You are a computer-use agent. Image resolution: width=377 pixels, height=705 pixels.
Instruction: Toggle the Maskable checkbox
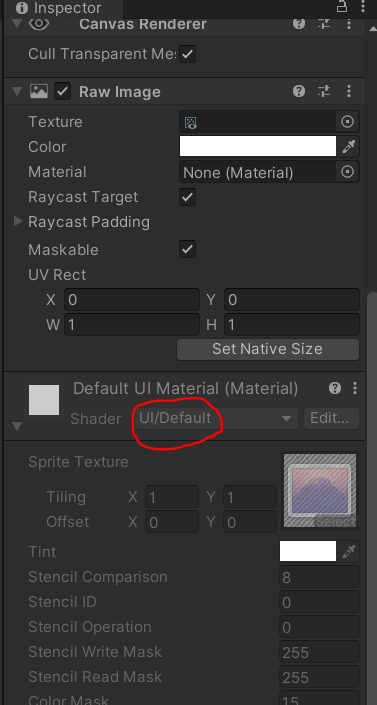pos(188,249)
